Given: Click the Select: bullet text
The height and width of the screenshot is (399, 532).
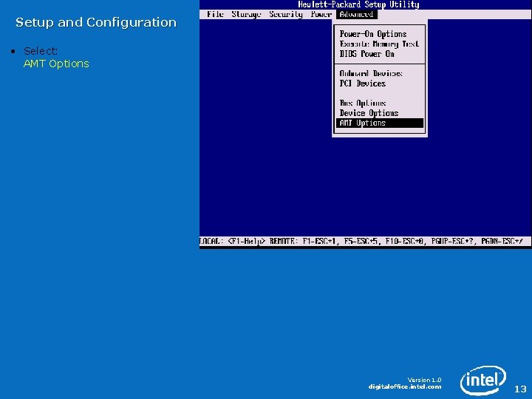Looking at the screenshot, I should pos(41,51).
